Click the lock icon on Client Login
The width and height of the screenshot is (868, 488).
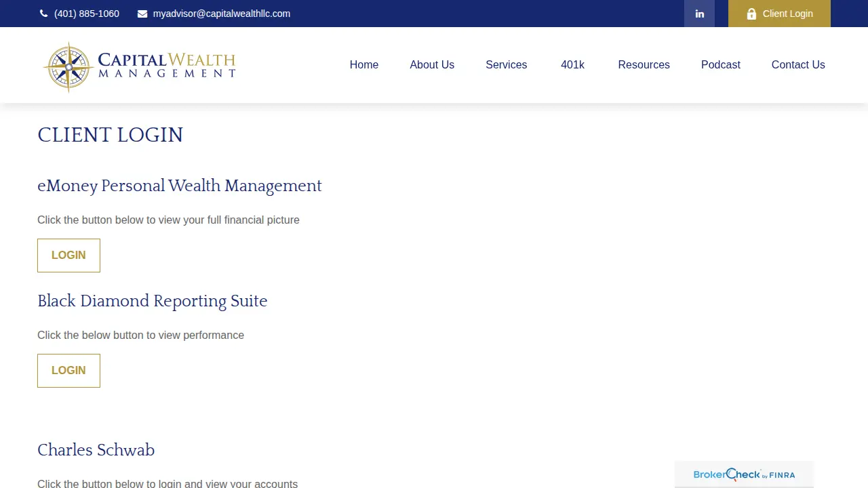click(751, 14)
